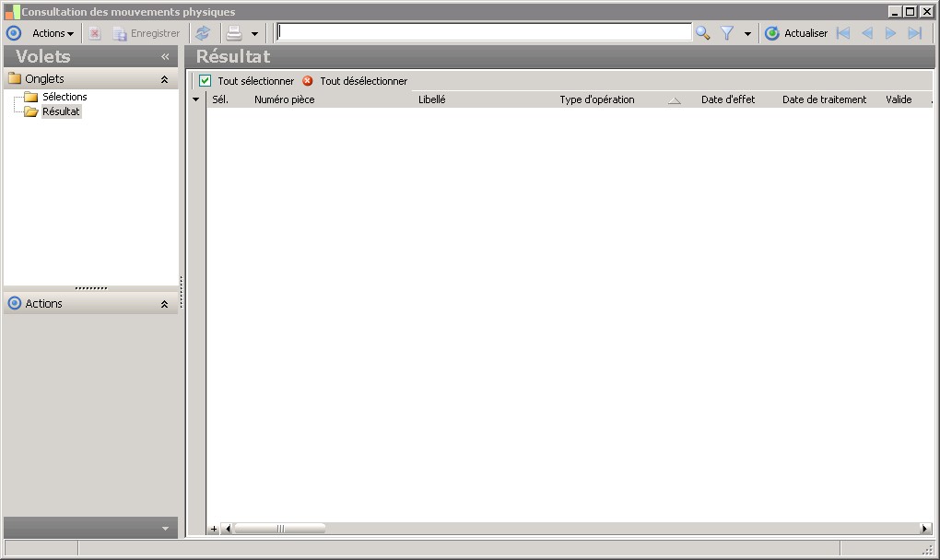Click the horizontal scrollbar right arrow
Screen dimensions: 940x560
[925, 529]
